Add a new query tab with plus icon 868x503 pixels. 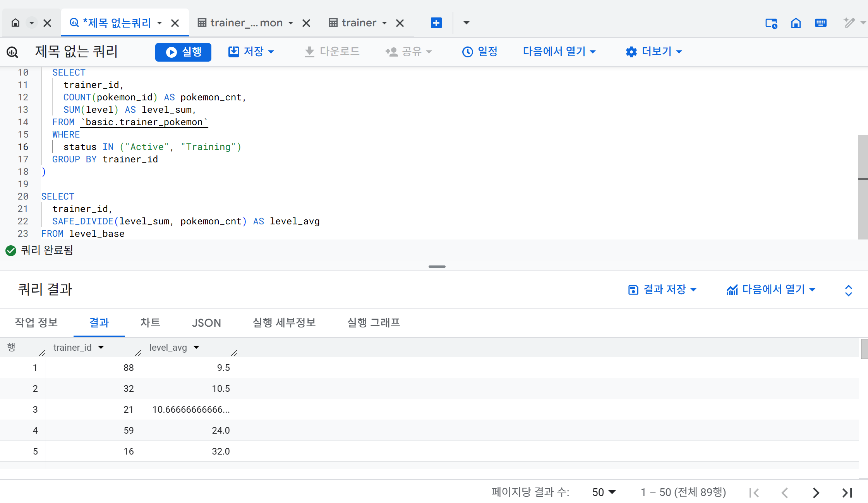point(436,23)
